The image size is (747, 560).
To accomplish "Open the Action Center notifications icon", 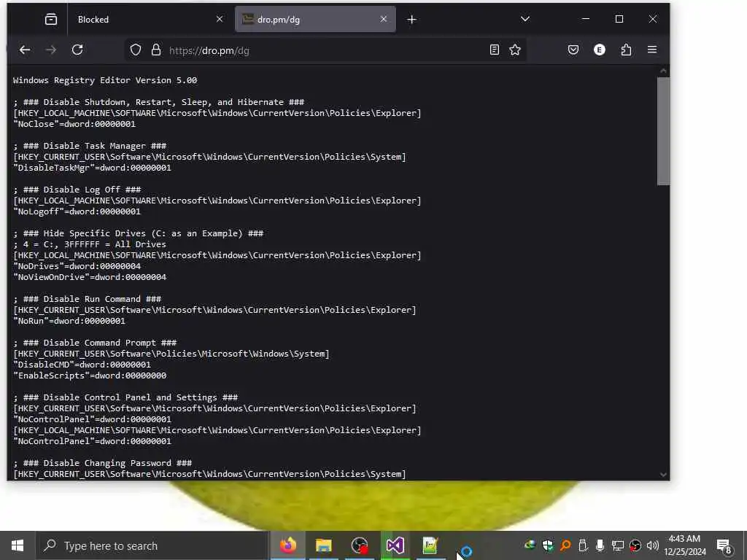I will point(724,545).
